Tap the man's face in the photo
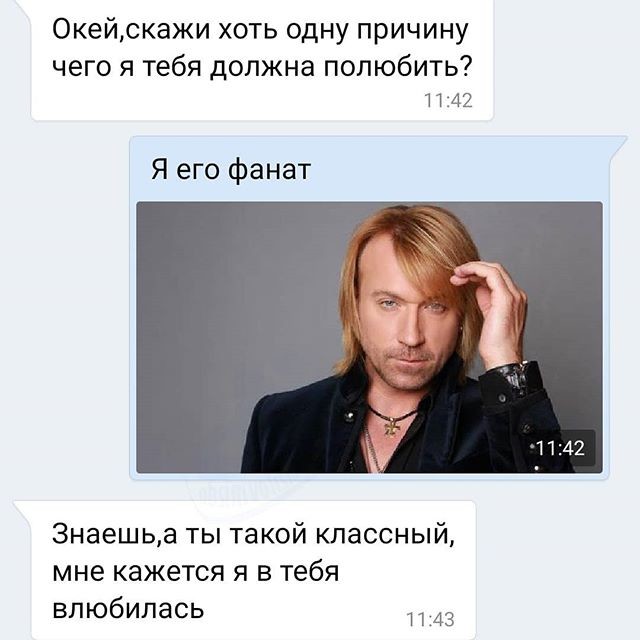The width and height of the screenshot is (640, 640). (404, 322)
